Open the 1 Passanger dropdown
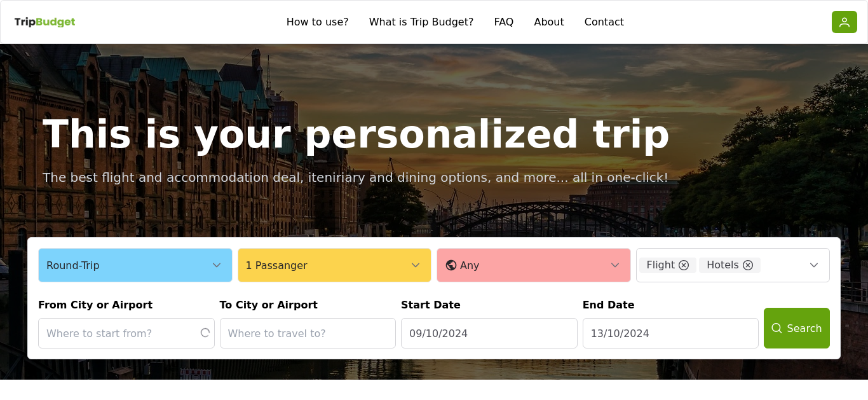The height and width of the screenshot is (400, 868). tap(334, 265)
